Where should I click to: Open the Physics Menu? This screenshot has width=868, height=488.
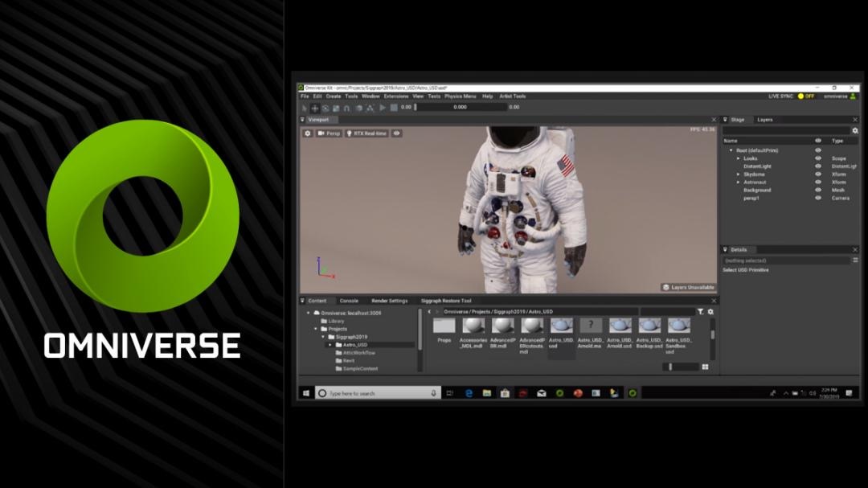(x=458, y=96)
